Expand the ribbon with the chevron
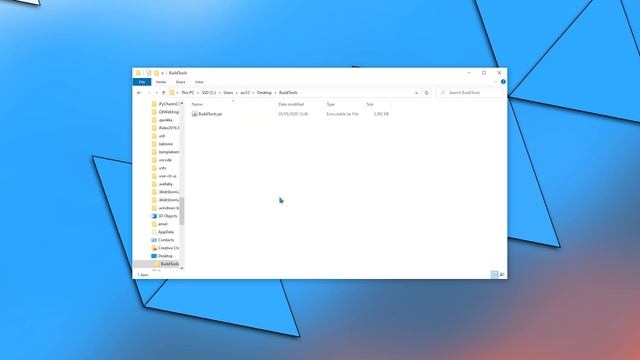The height and width of the screenshot is (360, 640). pyautogui.click(x=496, y=82)
